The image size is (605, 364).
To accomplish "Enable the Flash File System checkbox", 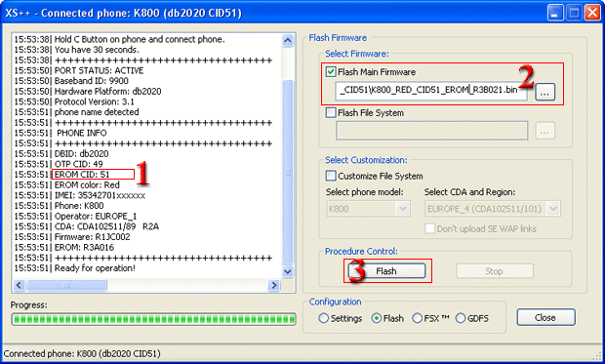I will (x=331, y=112).
